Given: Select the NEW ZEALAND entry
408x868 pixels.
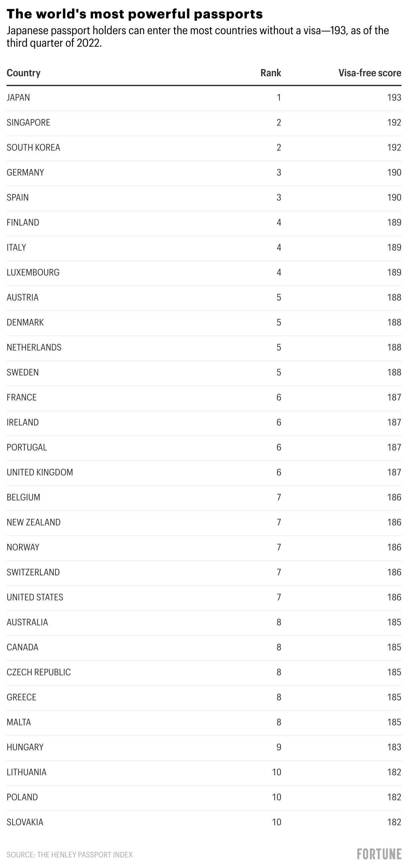Looking at the screenshot, I should point(34,522).
